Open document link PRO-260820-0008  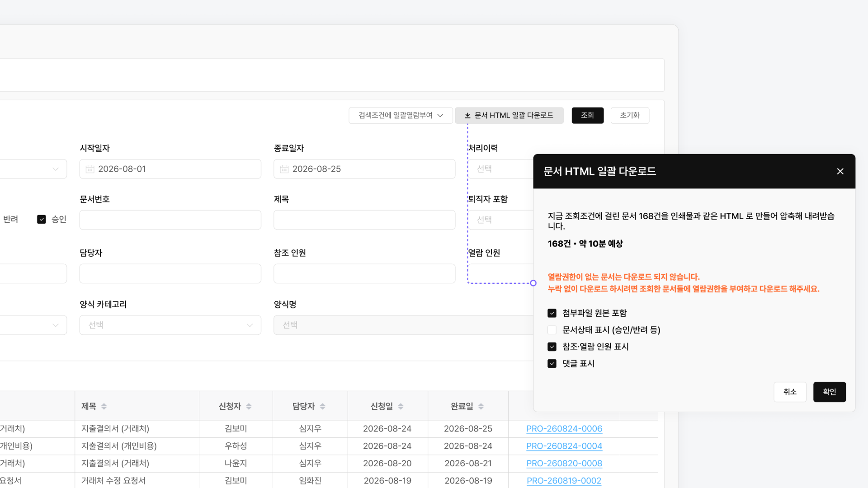pyautogui.click(x=564, y=463)
